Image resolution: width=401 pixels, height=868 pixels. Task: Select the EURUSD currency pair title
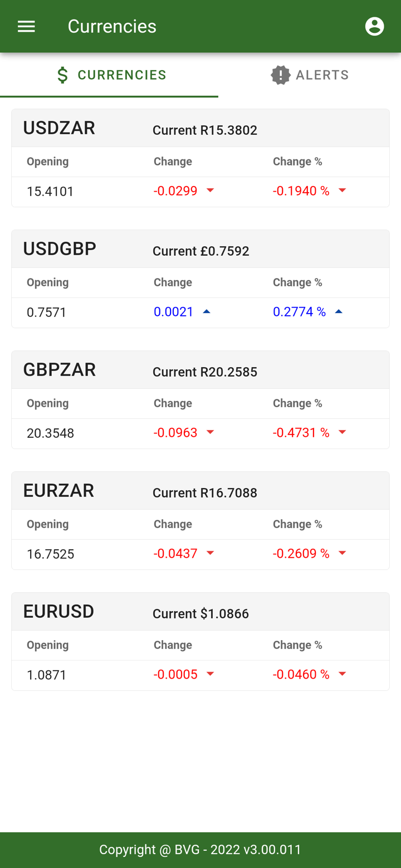coord(58,612)
